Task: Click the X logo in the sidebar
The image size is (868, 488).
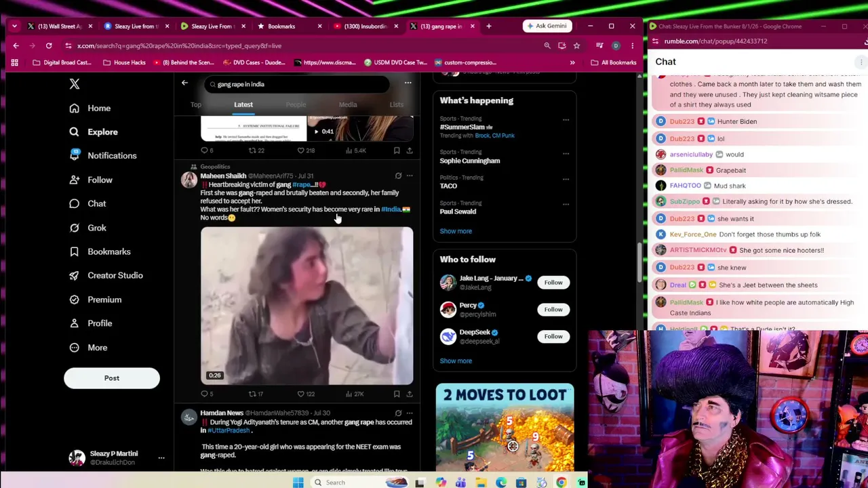Action: 75,84
